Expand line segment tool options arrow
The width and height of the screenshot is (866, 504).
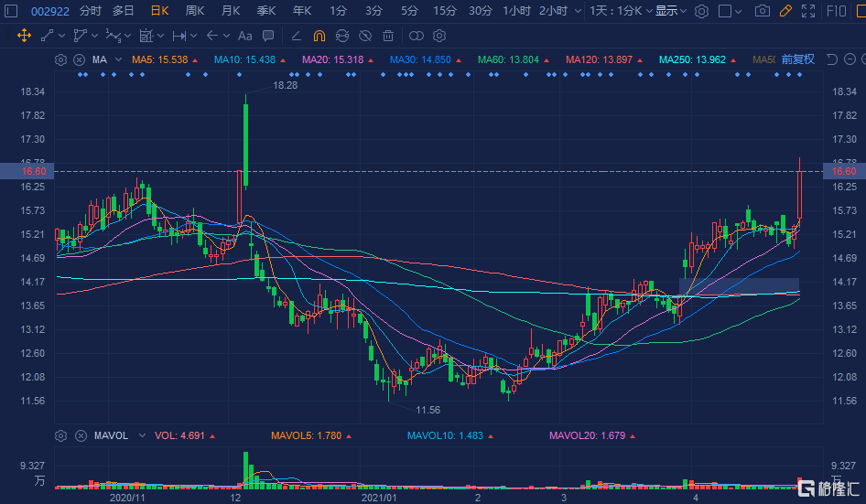coord(61,36)
